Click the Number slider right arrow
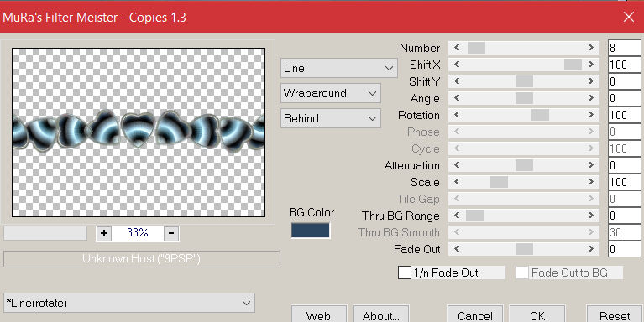Viewport: 644px width, 322px height. (591, 48)
